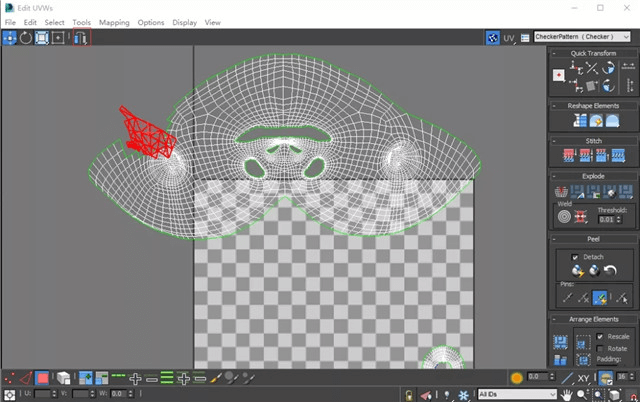
Task: Open the Mapping menu
Action: [114, 21]
